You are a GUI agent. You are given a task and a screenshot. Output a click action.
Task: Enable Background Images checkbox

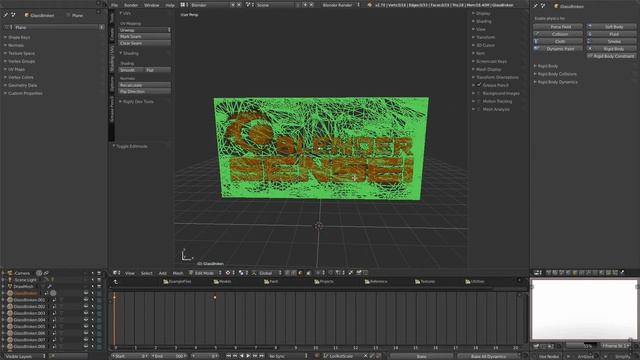(479, 93)
